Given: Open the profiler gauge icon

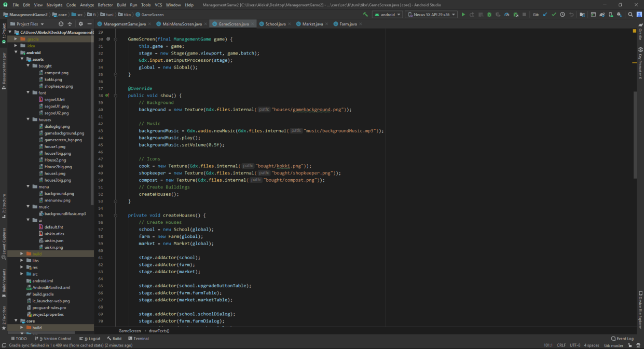Looking at the screenshot, I should point(506,15).
